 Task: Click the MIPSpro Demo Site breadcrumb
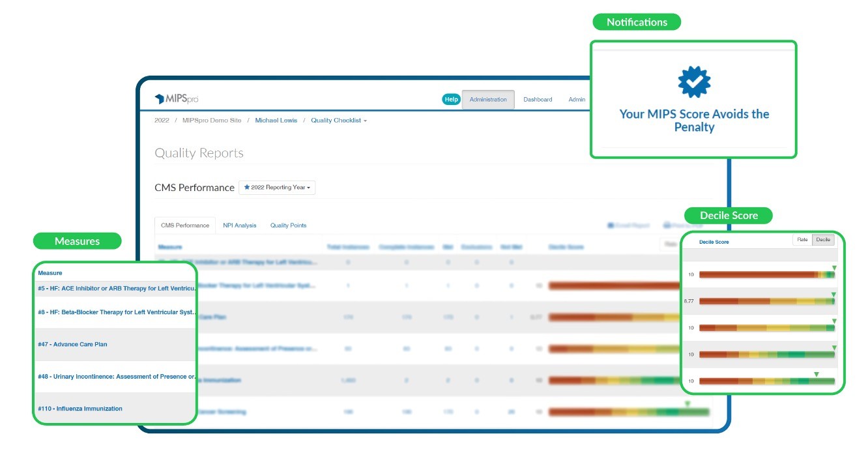point(211,121)
